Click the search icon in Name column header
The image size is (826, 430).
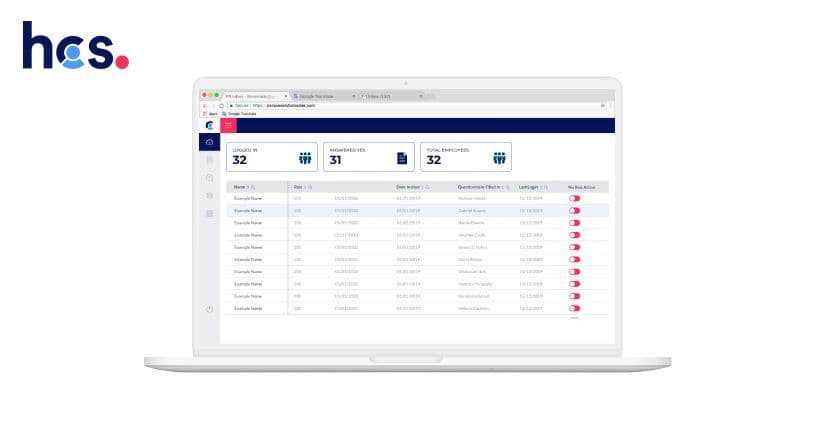tap(254, 187)
